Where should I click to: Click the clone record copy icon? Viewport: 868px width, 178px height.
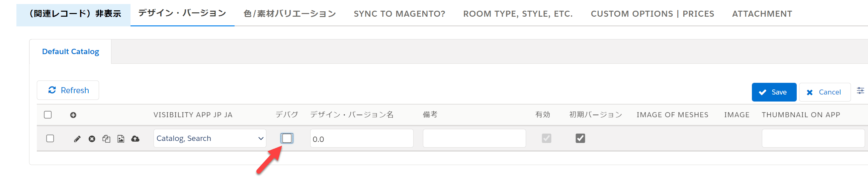106,139
